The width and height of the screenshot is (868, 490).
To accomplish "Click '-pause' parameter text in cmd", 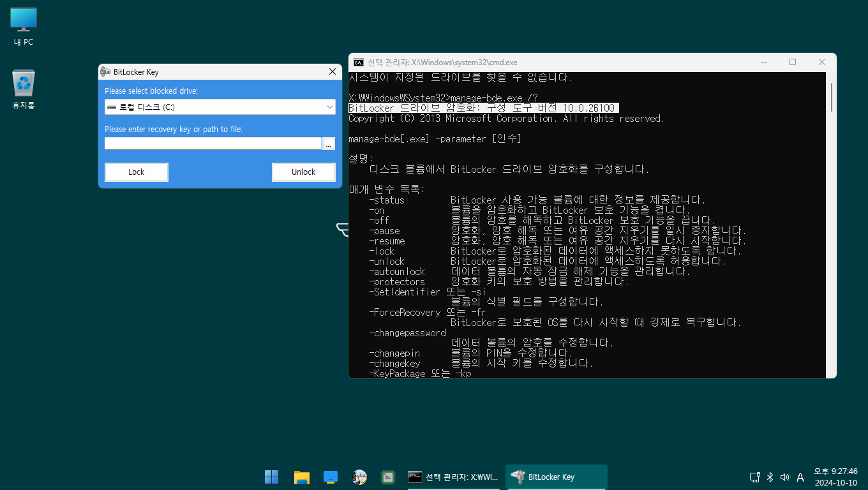I will click(384, 230).
